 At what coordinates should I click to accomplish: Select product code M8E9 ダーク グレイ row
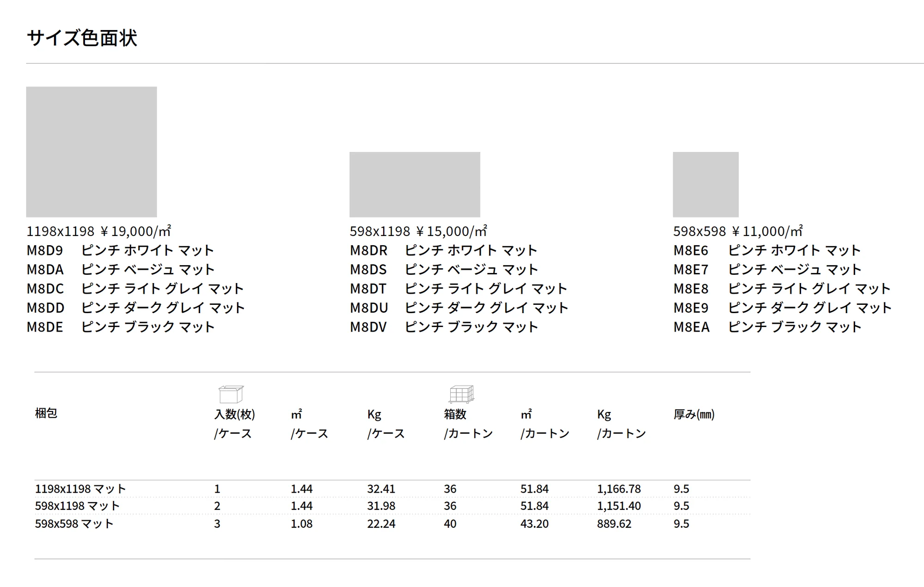[783, 308]
